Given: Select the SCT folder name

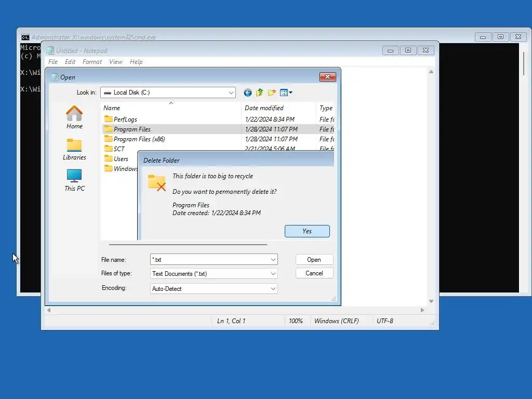Looking at the screenshot, I should tap(119, 149).
